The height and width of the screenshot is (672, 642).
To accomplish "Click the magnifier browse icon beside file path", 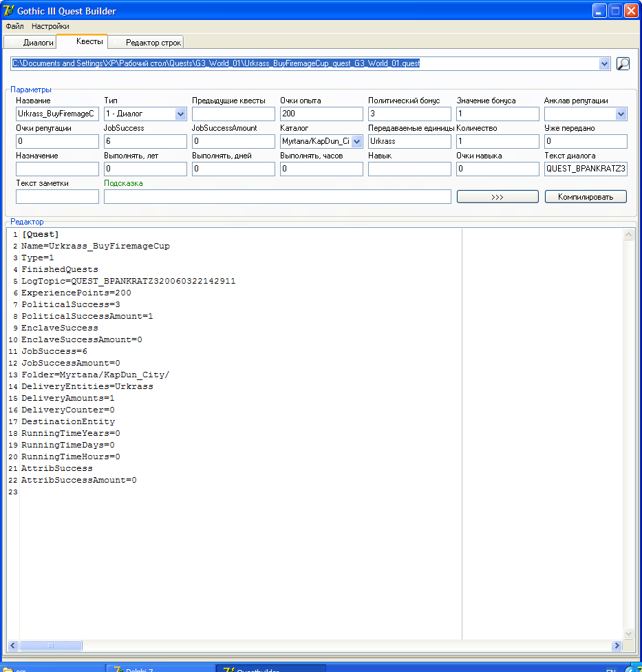I will pyautogui.click(x=623, y=64).
